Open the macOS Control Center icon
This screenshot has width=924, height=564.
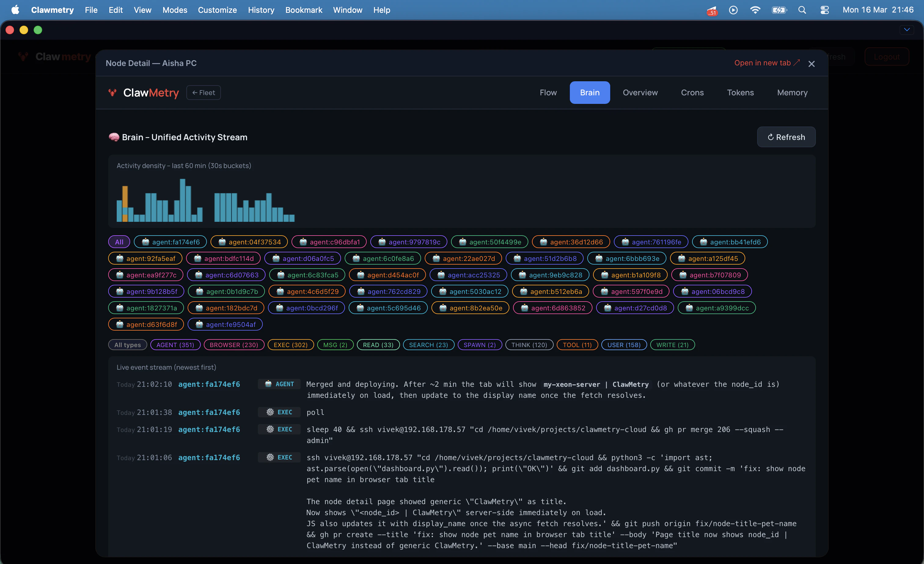tap(824, 10)
